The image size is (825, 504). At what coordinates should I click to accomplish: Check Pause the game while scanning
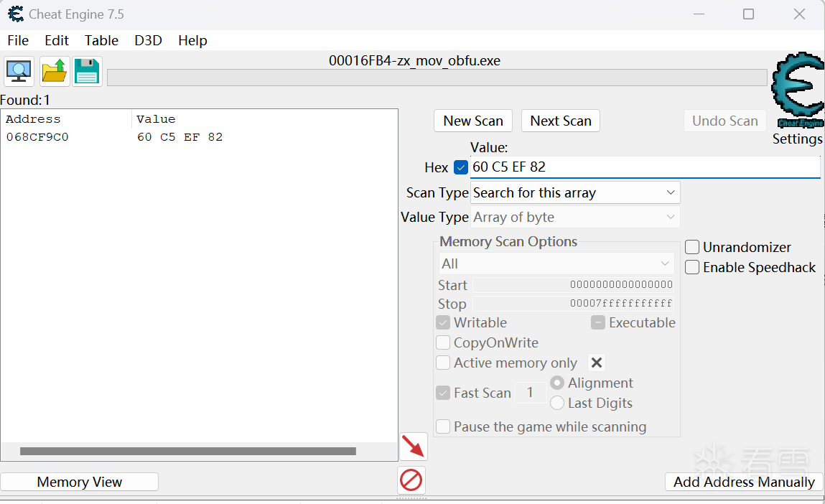(x=443, y=426)
